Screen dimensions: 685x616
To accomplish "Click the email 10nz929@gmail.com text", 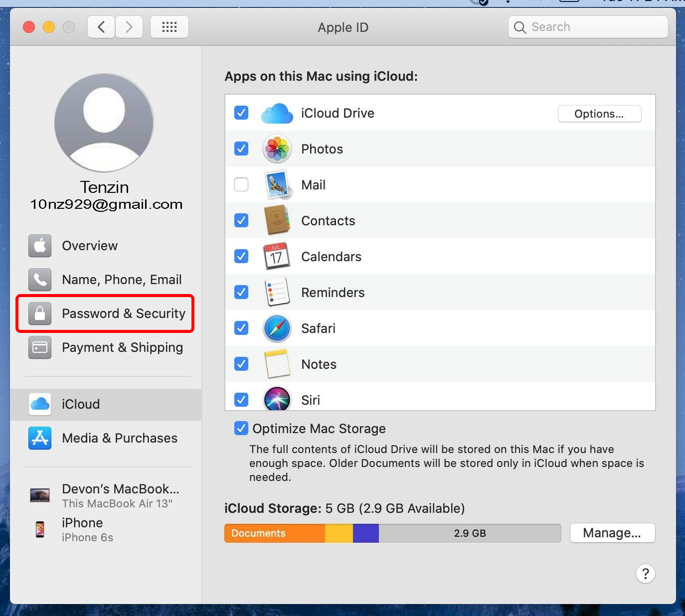I will 106,204.
